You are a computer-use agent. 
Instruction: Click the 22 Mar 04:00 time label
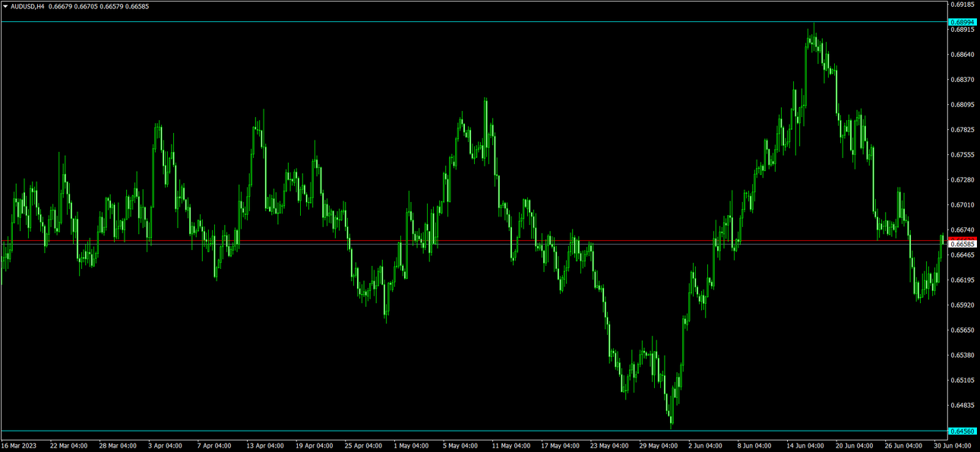click(x=68, y=446)
